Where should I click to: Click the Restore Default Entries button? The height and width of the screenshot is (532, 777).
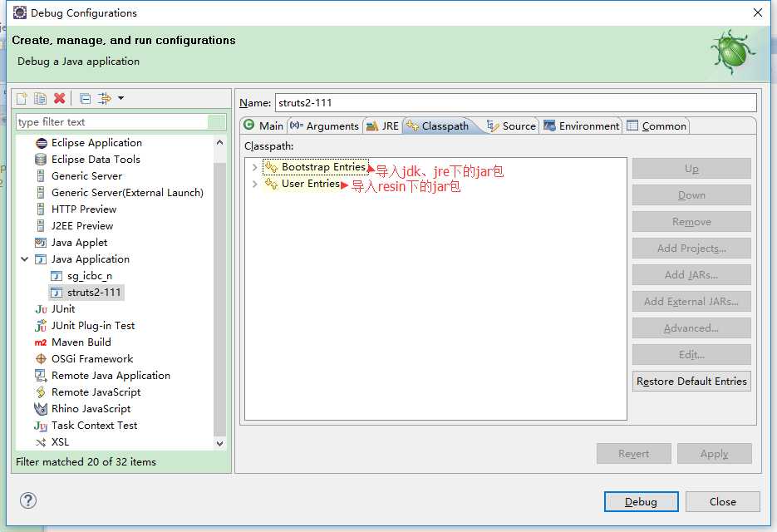coord(691,382)
